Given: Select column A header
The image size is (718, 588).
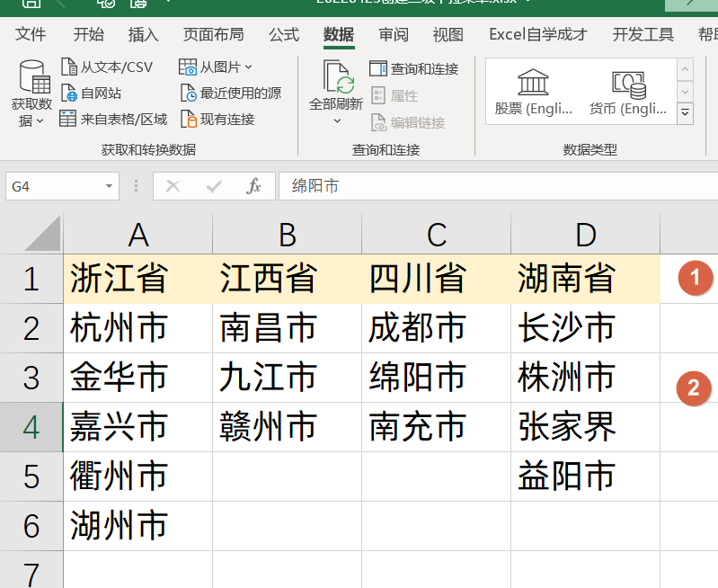Looking at the screenshot, I should click(x=138, y=233).
